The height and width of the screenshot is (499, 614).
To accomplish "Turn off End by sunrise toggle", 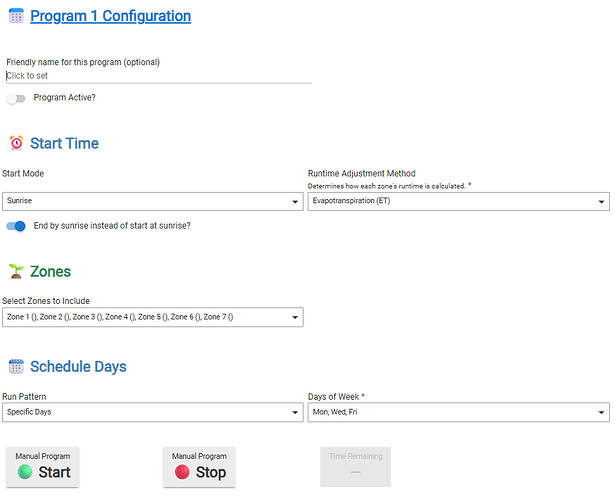I will (x=16, y=226).
